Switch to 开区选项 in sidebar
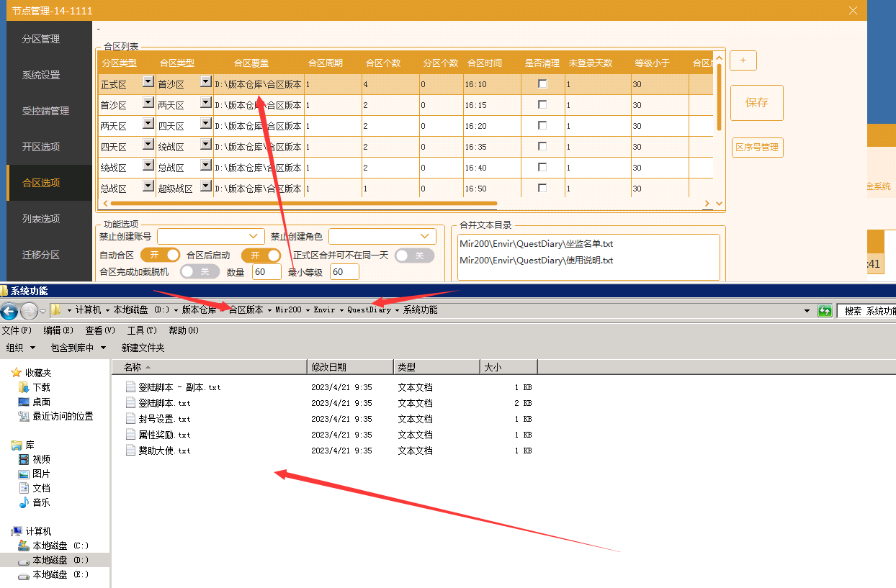The image size is (896, 588). click(41, 147)
